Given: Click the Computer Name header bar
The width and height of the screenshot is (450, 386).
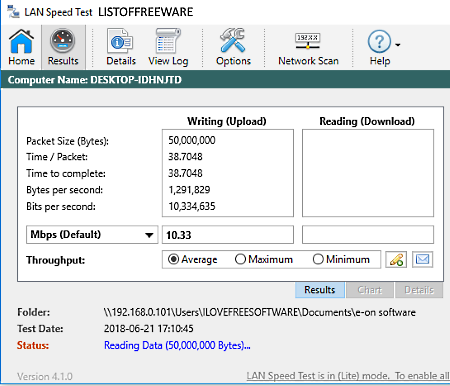Looking at the screenshot, I should tap(225, 80).
